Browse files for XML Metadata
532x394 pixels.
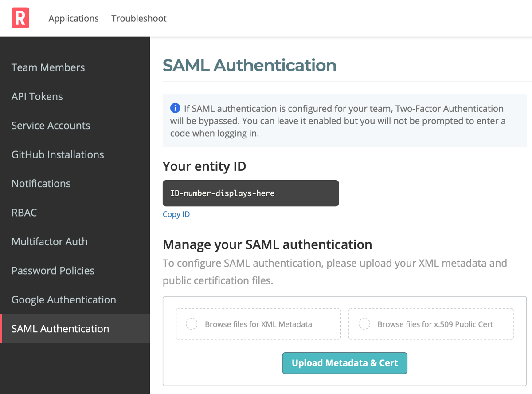click(x=258, y=324)
